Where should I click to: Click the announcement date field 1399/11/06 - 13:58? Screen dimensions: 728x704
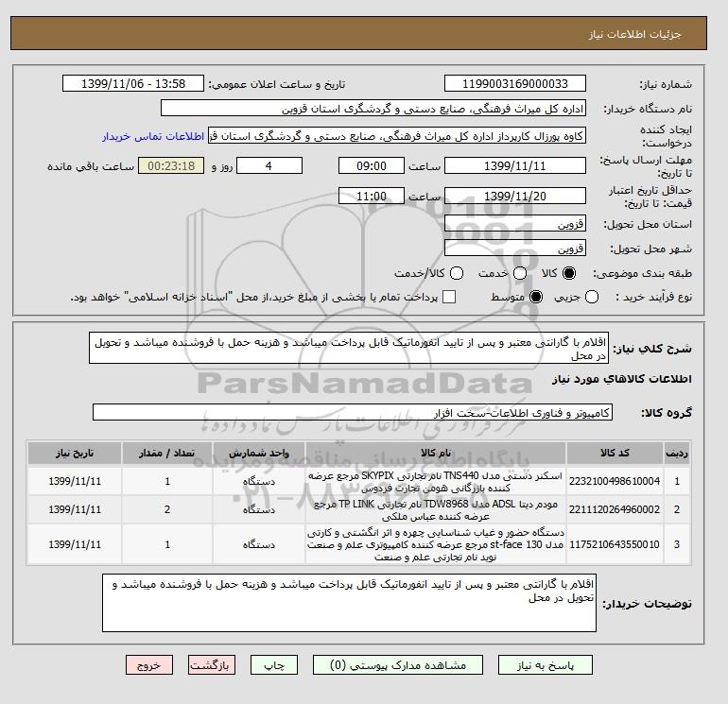(133, 84)
